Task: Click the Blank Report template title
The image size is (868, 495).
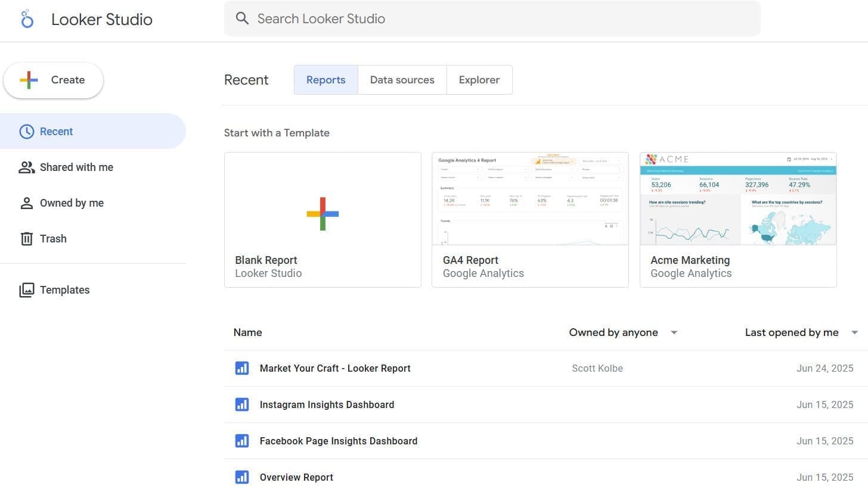Action: (x=266, y=260)
